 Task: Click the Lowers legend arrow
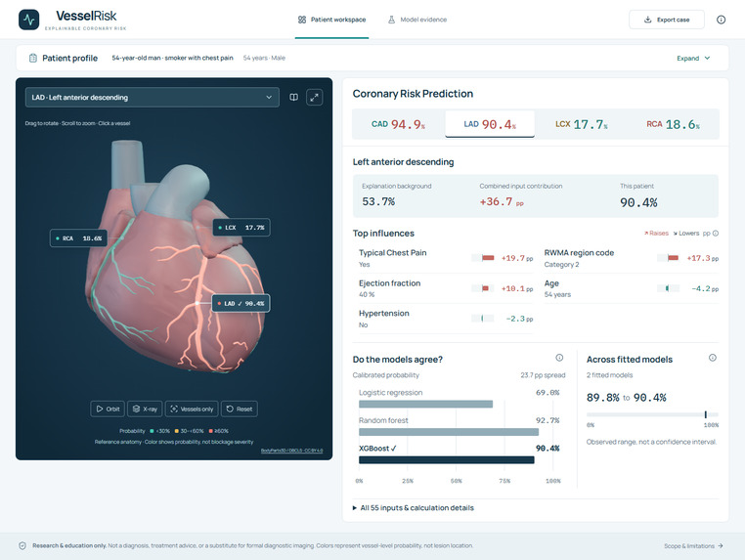tap(676, 234)
